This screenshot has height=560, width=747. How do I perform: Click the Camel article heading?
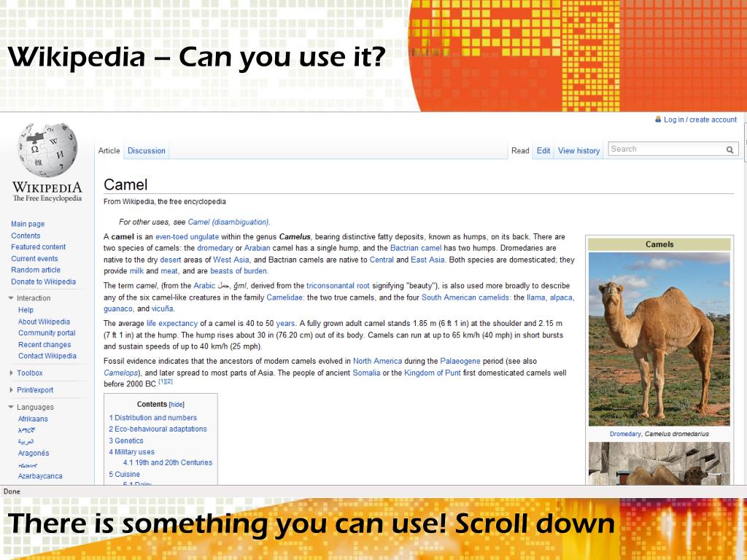click(125, 184)
